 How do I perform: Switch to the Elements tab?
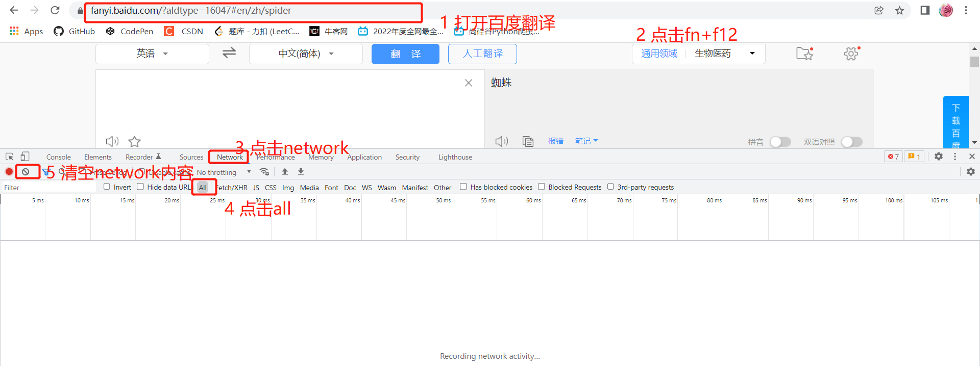pyautogui.click(x=98, y=157)
